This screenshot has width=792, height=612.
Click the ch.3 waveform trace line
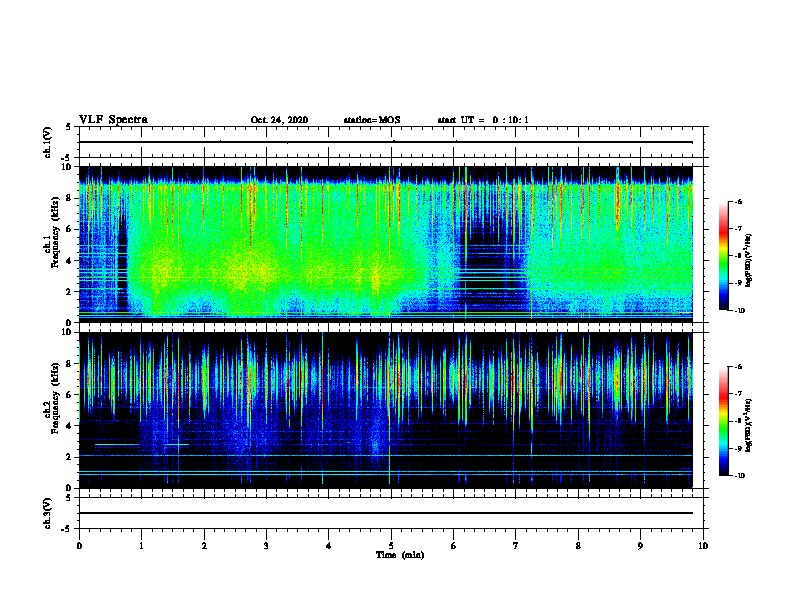[x=386, y=513]
